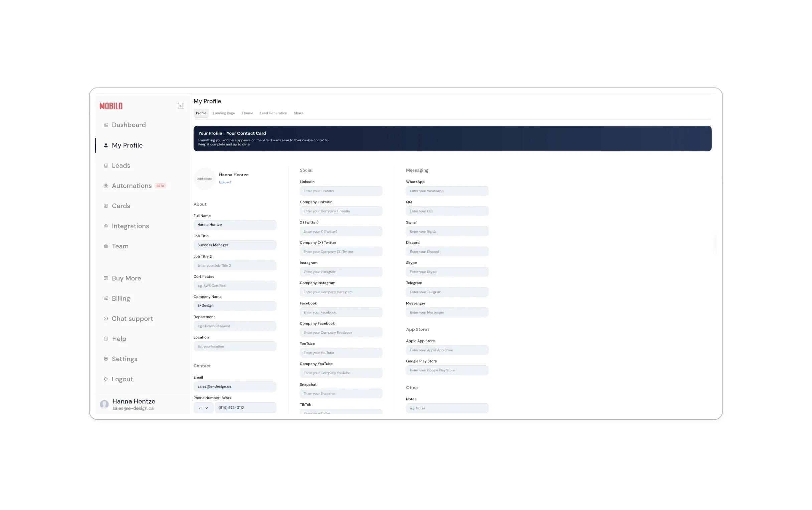Click the Upload photo link

click(x=225, y=182)
